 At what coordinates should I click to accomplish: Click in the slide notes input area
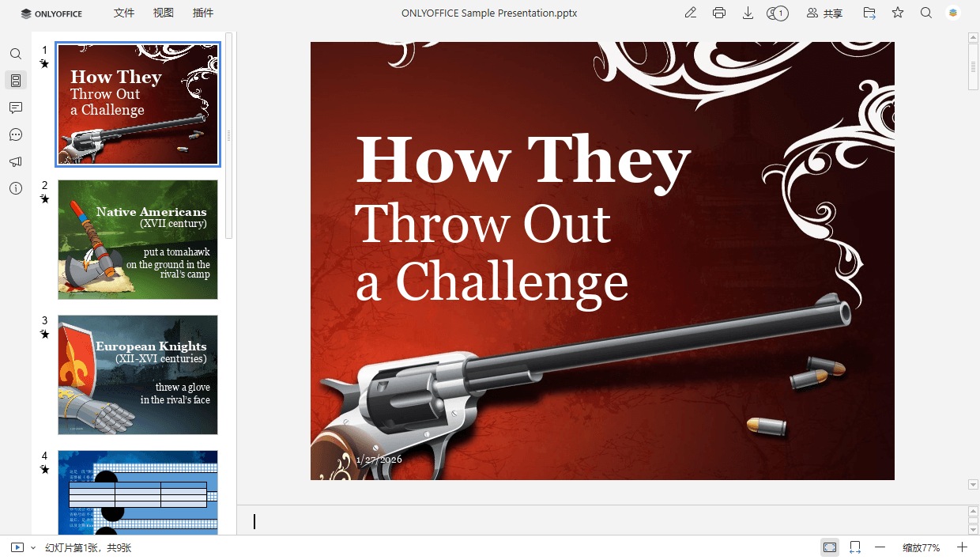pos(601,520)
